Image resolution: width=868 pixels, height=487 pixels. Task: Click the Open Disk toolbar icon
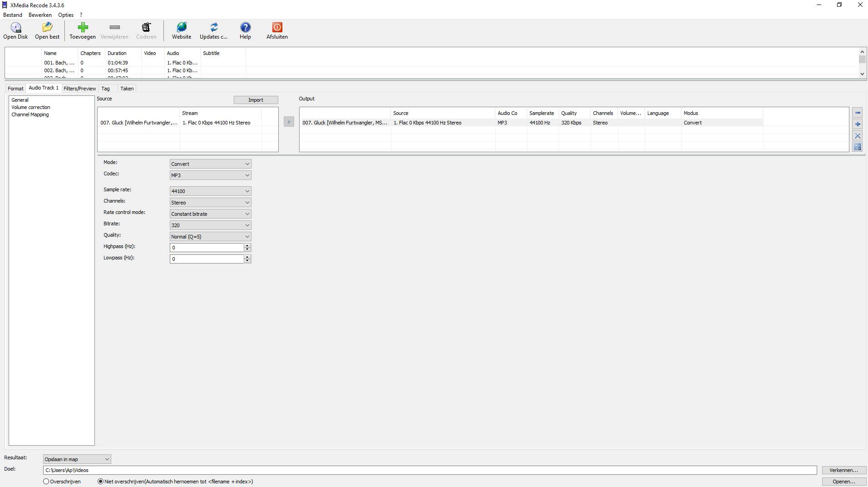pyautogui.click(x=16, y=28)
